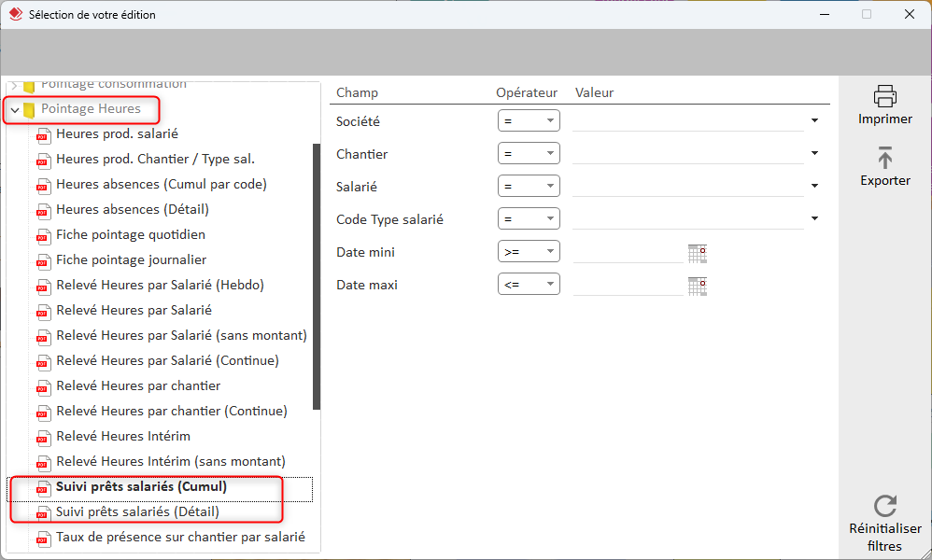Expand the Pointage consommation tree node
The height and width of the screenshot is (560, 932).
pyautogui.click(x=14, y=85)
